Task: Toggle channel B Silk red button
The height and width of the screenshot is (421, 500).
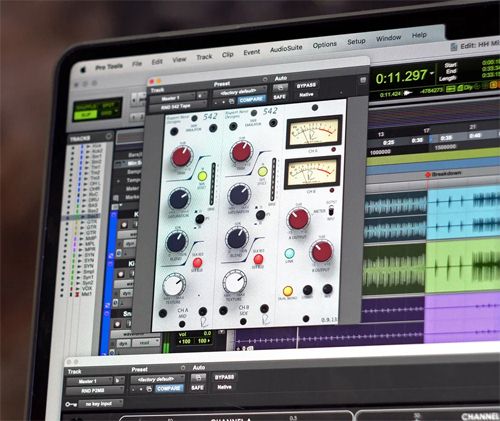Action: [x=258, y=259]
